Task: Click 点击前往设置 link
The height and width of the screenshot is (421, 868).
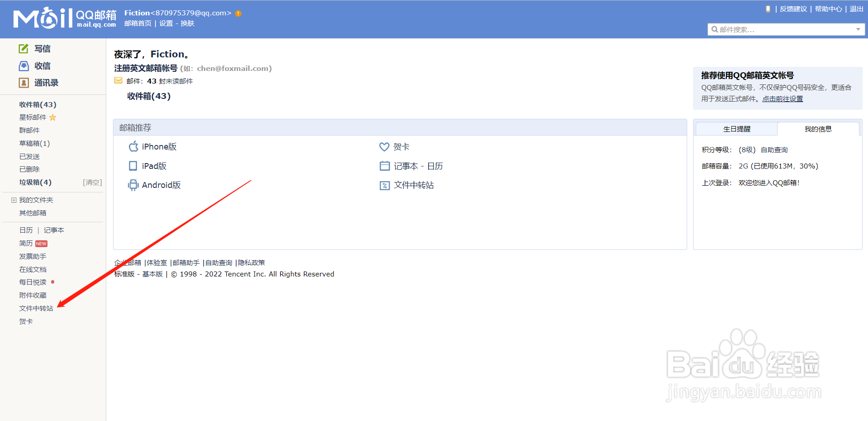Action: [783, 99]
